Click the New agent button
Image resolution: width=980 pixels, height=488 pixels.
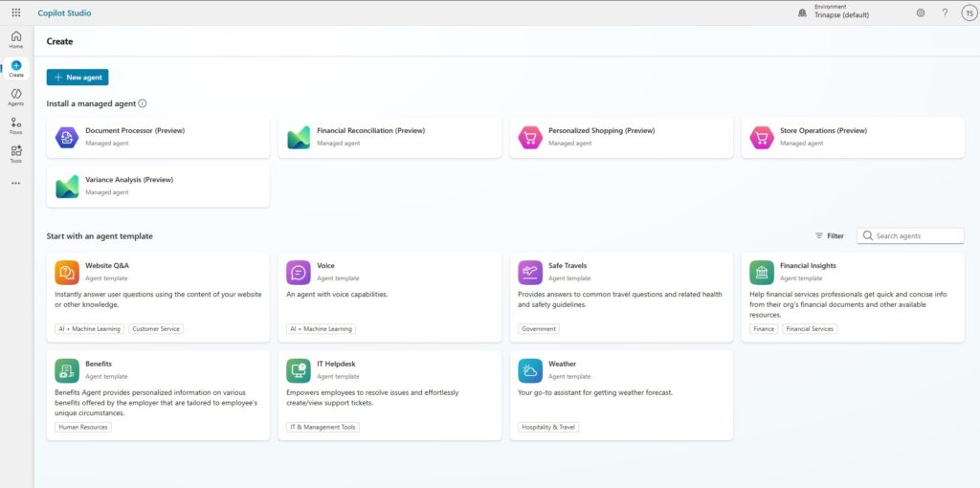78,77
